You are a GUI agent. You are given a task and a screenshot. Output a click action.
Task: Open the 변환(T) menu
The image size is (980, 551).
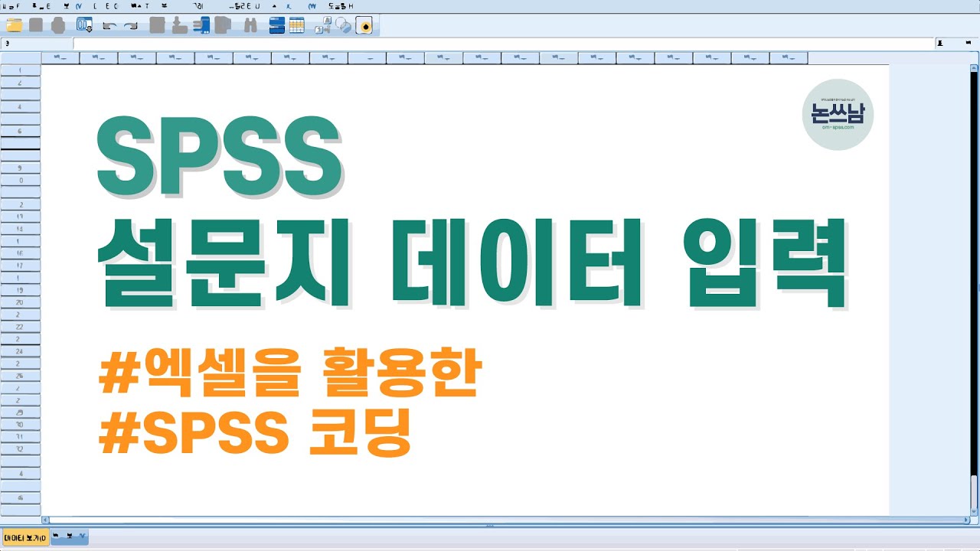[x=139, y=5]
